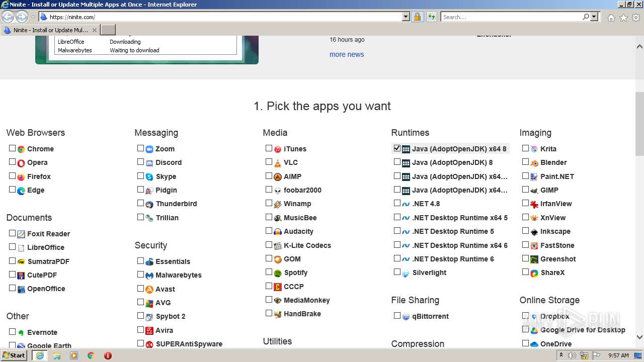This screenshot has width=644, height=362.
Task: Open Windows Explorer folder from taskbar
Action: pyautogui.click(x=57, y=355)
